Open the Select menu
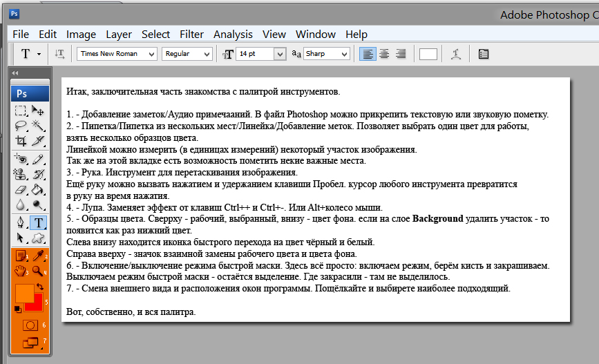599x364 pixels. coord(155,35)
